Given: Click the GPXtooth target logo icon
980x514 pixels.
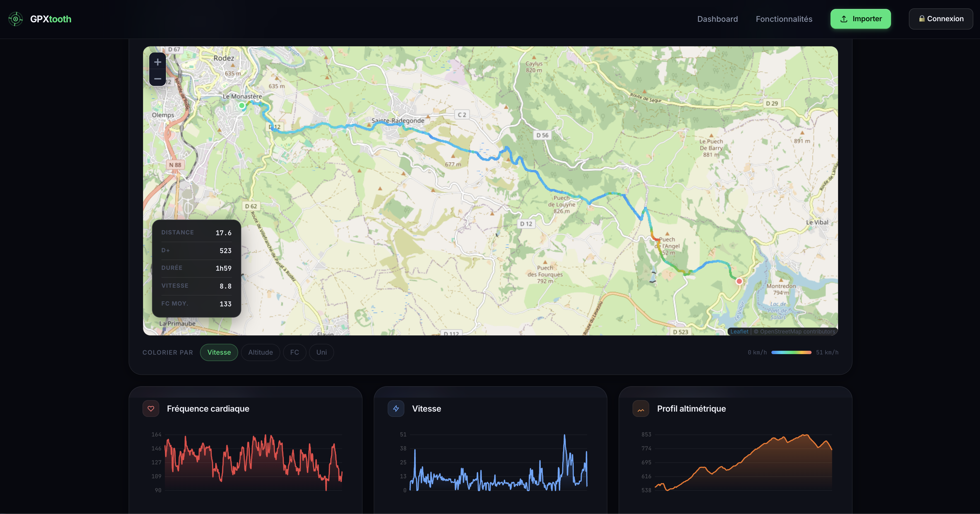Looking at the screenshot, I should pos(16,19).
